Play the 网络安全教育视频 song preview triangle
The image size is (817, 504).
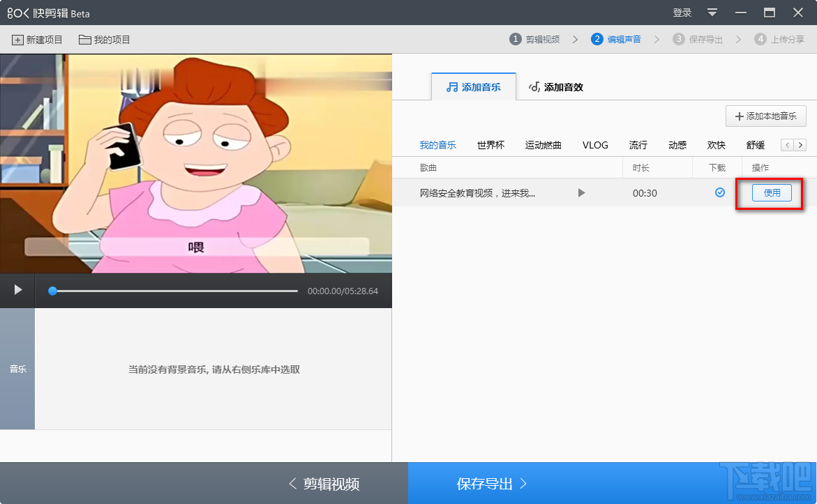click(581, 193)
